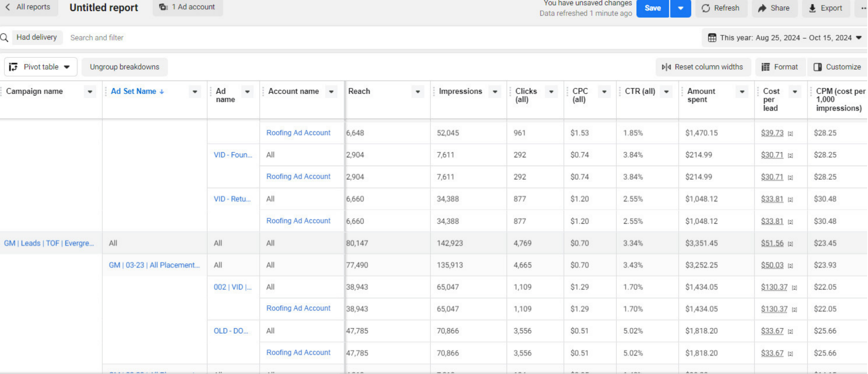Click the Pivot table icon
The width and height of the screenshot is (868, 374).
click(x=13, y=67)
